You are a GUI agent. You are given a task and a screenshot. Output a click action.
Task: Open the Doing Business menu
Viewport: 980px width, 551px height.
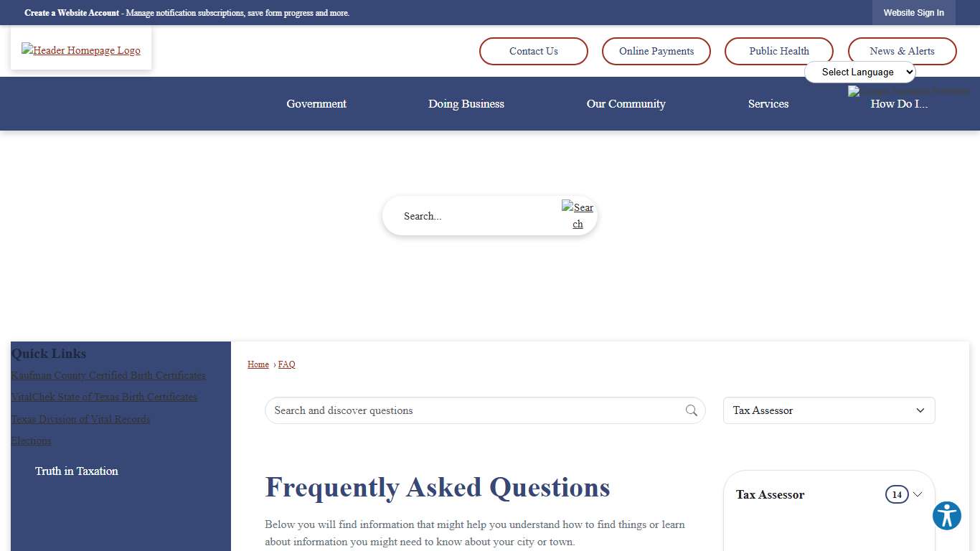coord(466,103)
